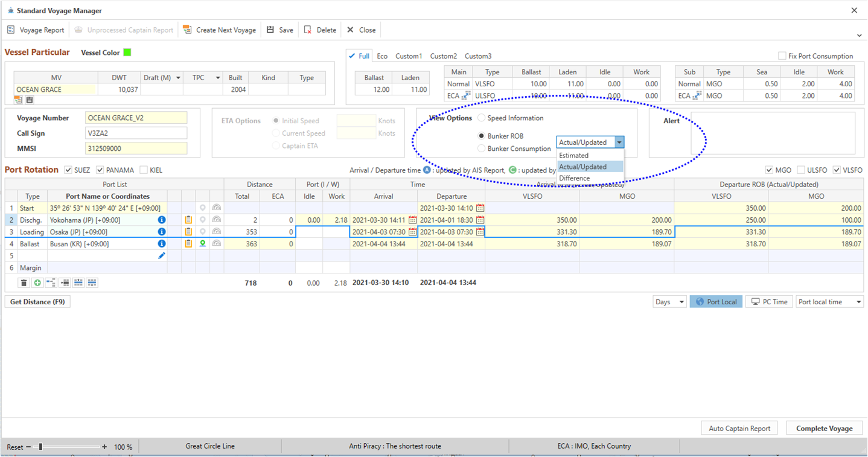Click the Create Next Voyage toolbar button
The width and height of the screenshot is (868, 457).
click(x=219, y=30)
